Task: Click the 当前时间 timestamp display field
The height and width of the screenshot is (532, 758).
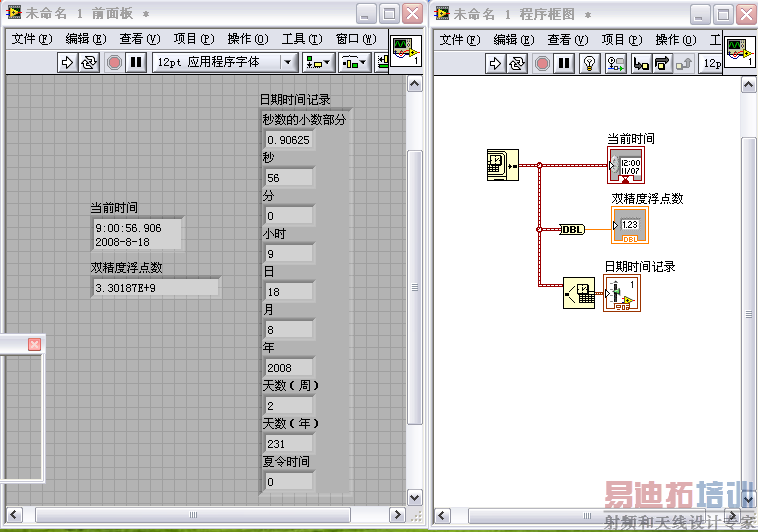Action: tap(137, 235)
